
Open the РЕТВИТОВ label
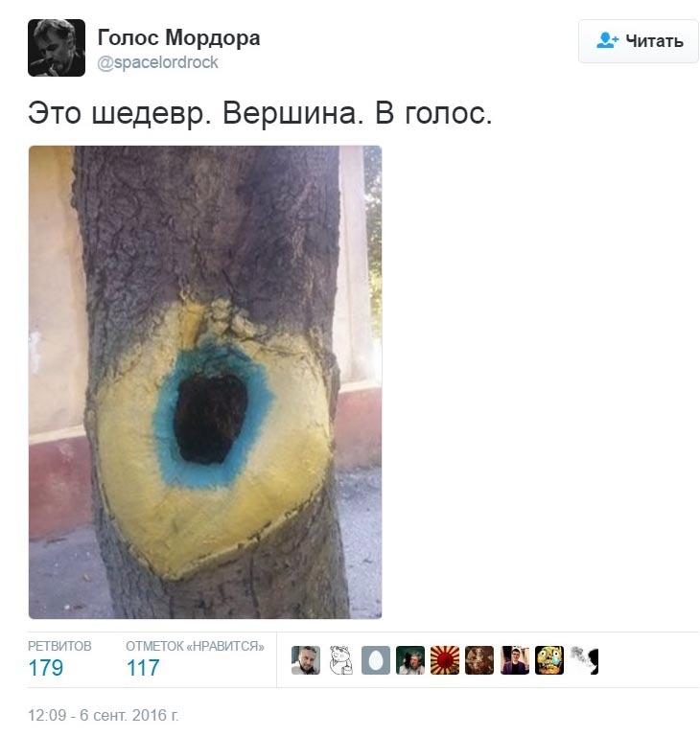(x=59, y=646)
